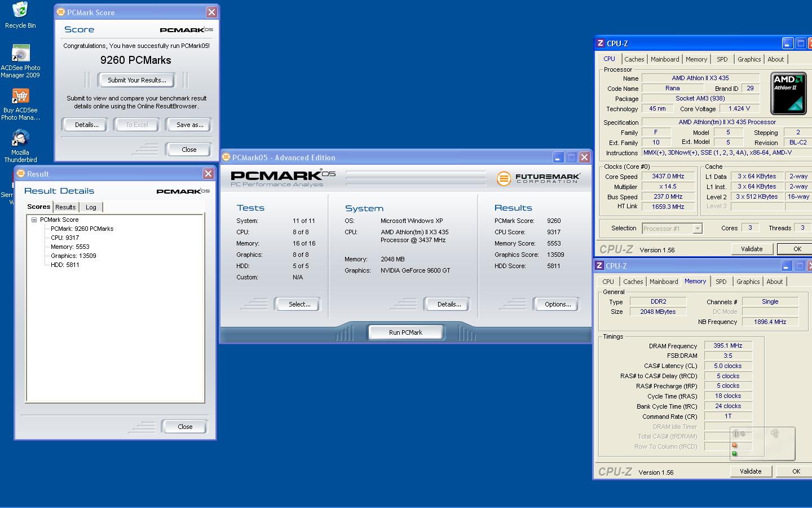Image resolution: width=812 pixels, height=508 pixels.
Task: Click the DRAM Frequency 395.1 MHz field
Action: [x=728, y=345]
